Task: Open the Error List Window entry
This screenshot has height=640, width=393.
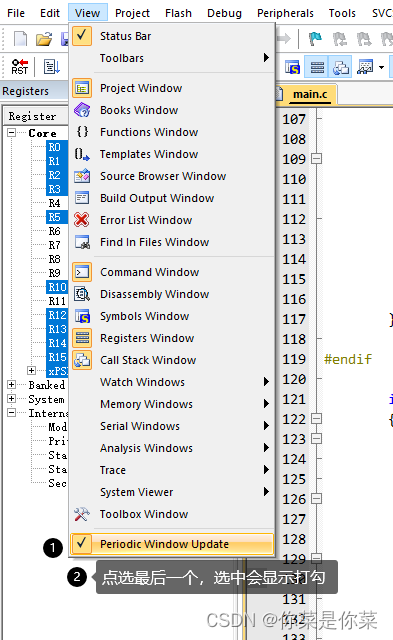Action: click(x=172, y=220)
